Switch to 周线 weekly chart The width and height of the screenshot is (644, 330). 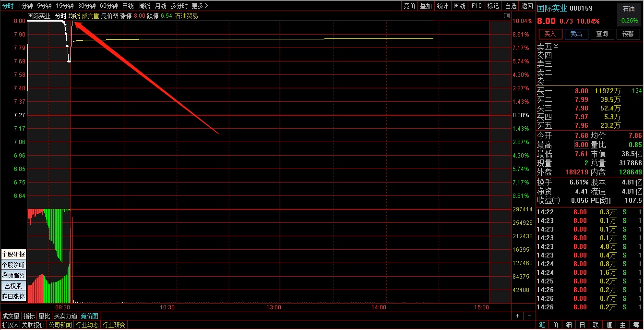pyautogui.click(x=144, y=6)
